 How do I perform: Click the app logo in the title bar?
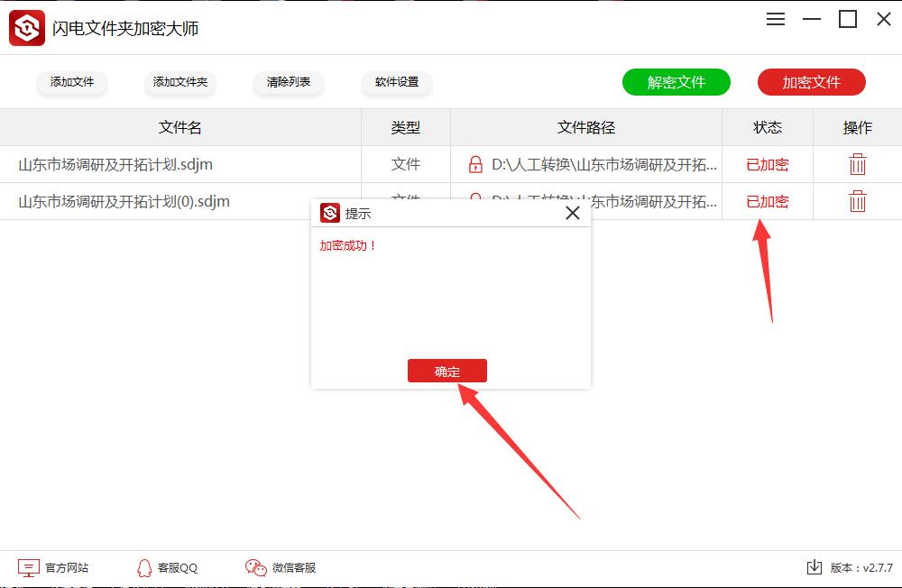27,28
